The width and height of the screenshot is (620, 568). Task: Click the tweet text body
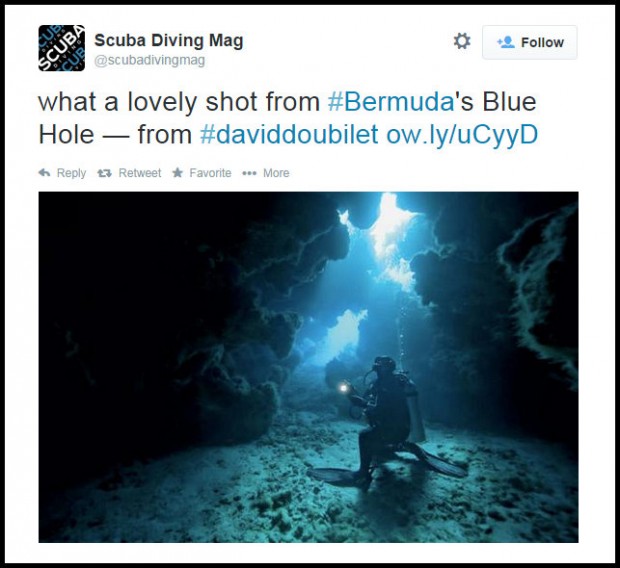[288, 119]
